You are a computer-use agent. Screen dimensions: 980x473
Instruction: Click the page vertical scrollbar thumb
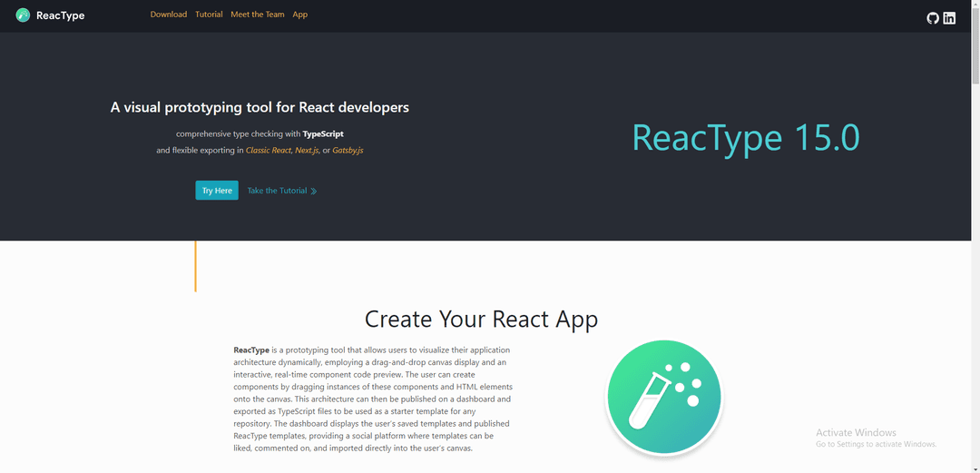tap(975, 45)
